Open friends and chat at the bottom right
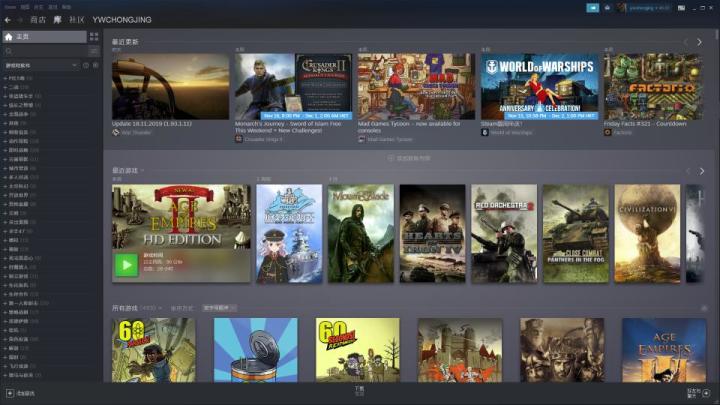Image resolution: width=720 pixels, height=405 pixels. pos(699,393)
